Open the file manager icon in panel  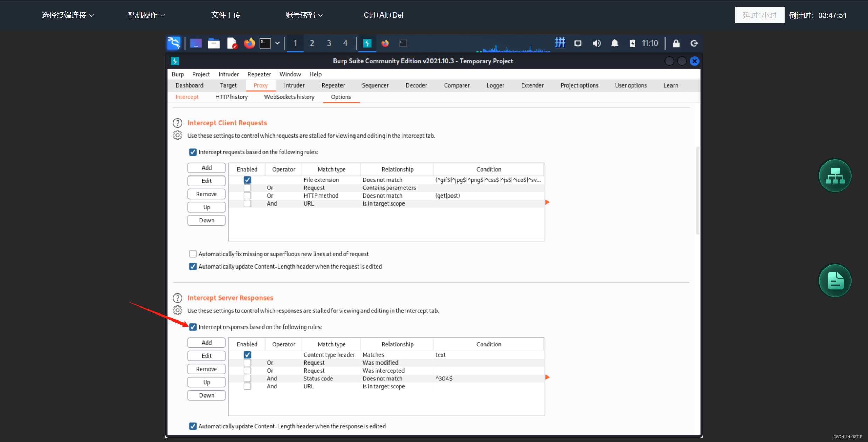tap(214, 43)
